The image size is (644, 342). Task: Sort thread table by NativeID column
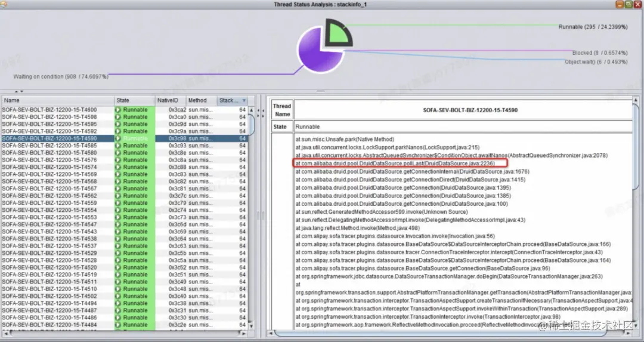(171, 100)
